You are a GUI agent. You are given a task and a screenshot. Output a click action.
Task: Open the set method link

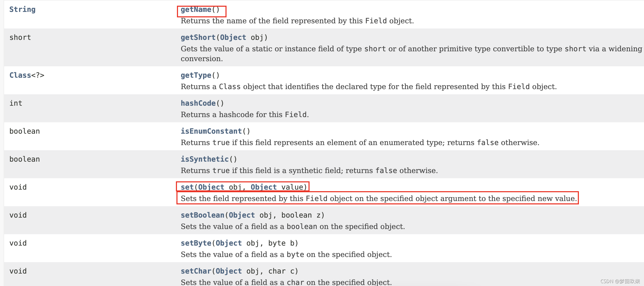coord(187,187)
